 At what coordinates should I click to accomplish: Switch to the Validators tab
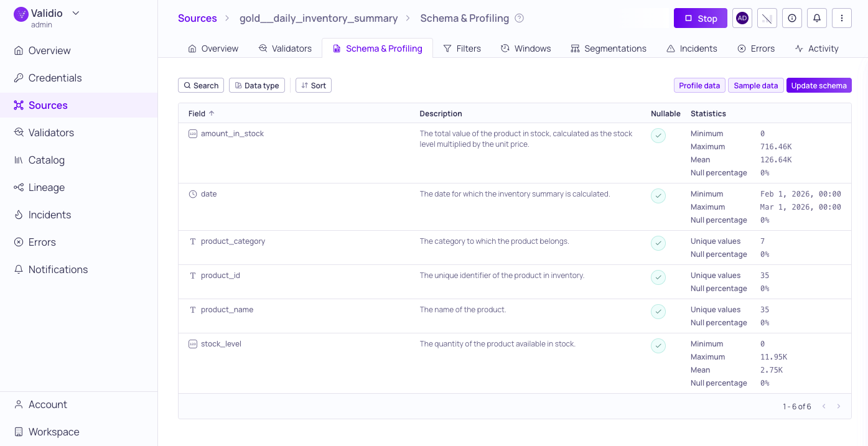[x=285, y=49]
